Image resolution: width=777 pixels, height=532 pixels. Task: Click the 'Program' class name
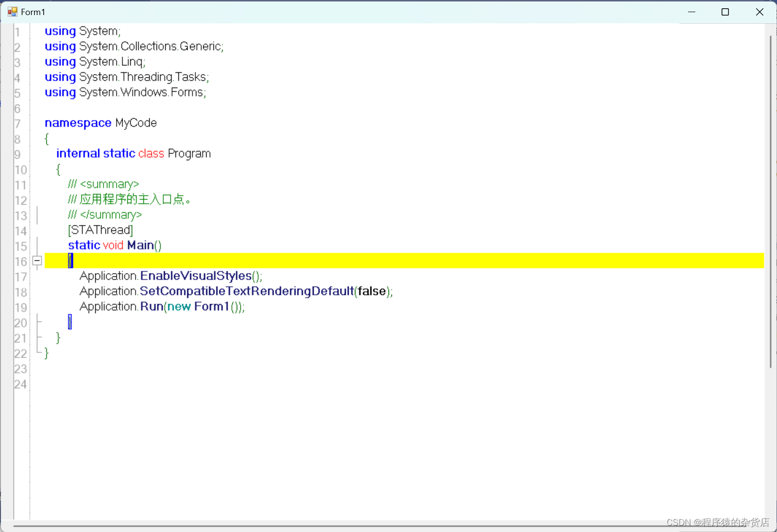pyautogui.click(x=189, y=154)
